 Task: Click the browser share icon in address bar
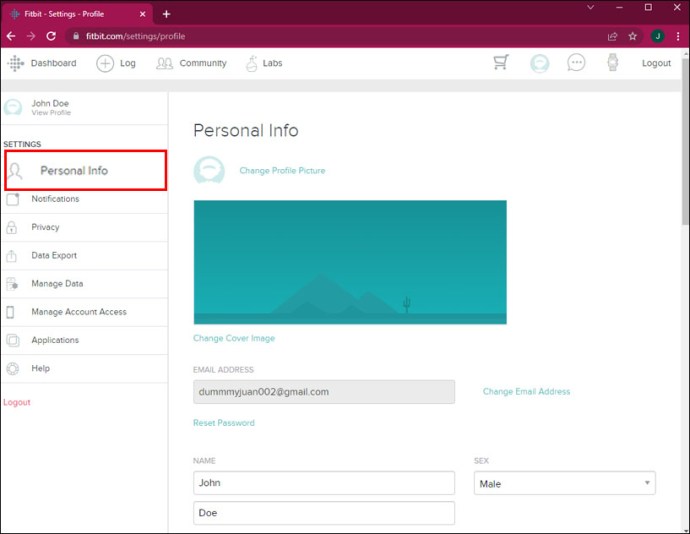coord(612,36)
